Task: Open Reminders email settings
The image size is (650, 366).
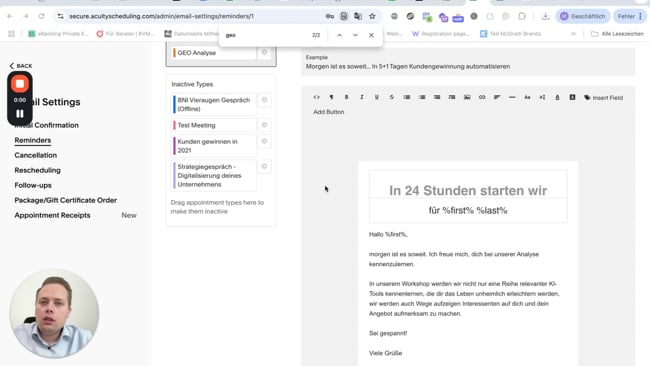Action: [x=33, y=140]
